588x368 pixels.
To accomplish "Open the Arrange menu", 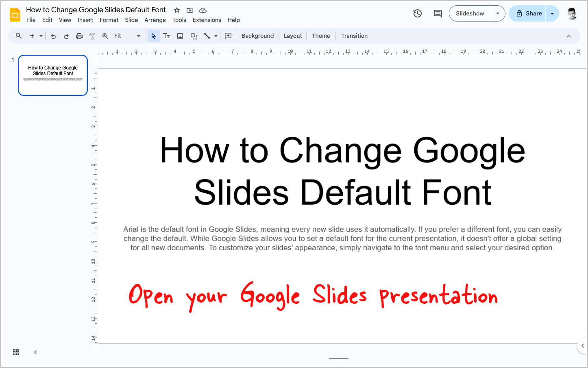I will pos(155,20).
